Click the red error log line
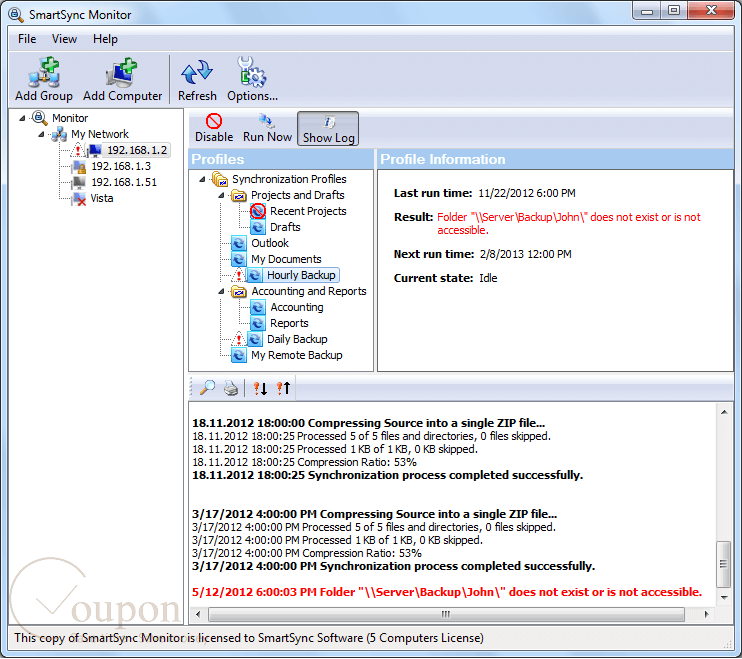 447,592
